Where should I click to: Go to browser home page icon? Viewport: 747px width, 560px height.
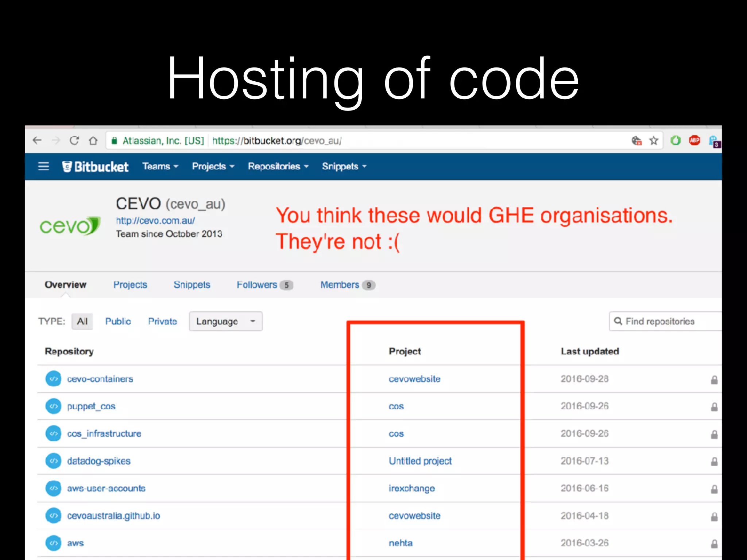93,140
